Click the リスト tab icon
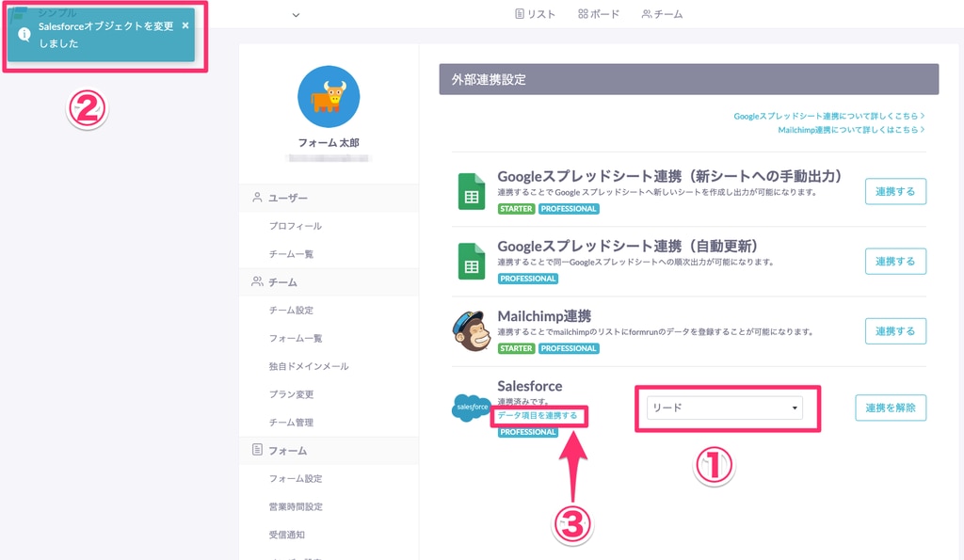 point(520,13)
